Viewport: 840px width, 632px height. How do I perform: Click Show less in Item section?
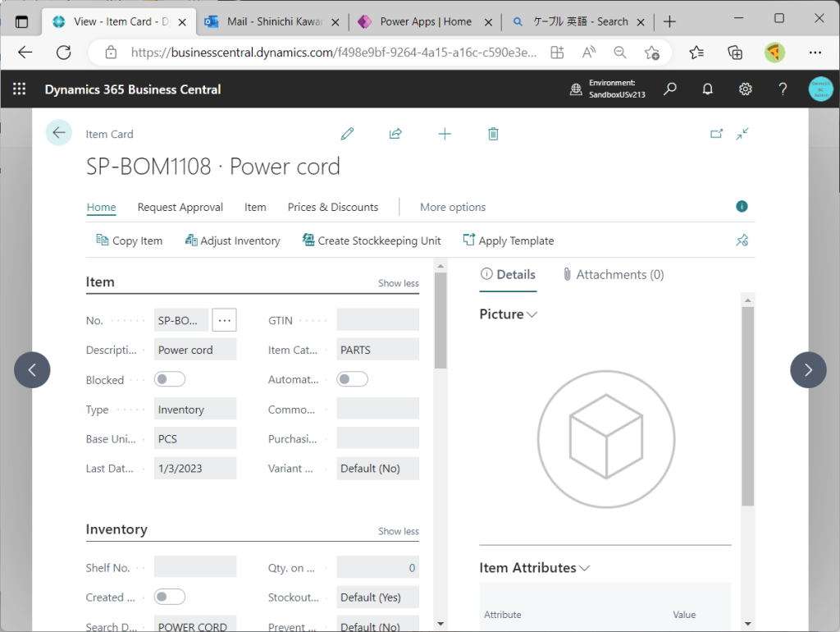pos(399,283)
